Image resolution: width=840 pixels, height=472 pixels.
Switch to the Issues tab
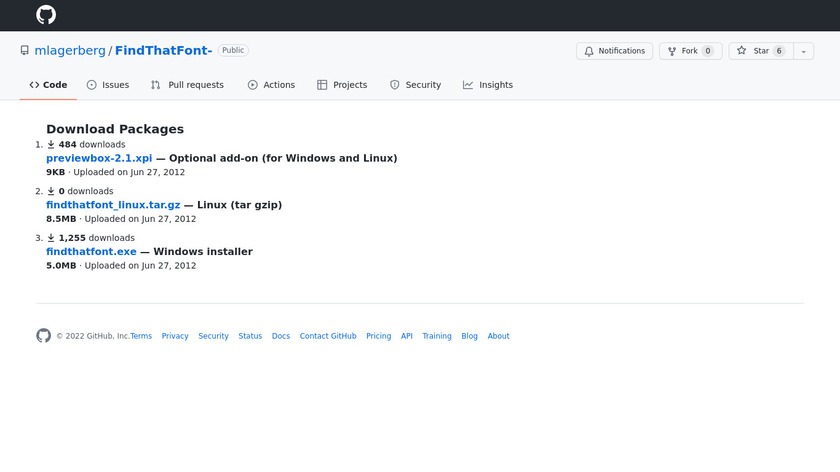pyautogui.click(x=108, y=85)
